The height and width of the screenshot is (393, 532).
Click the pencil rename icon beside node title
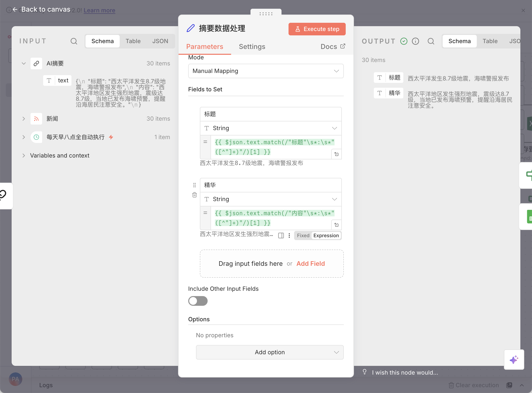point(191,28)
